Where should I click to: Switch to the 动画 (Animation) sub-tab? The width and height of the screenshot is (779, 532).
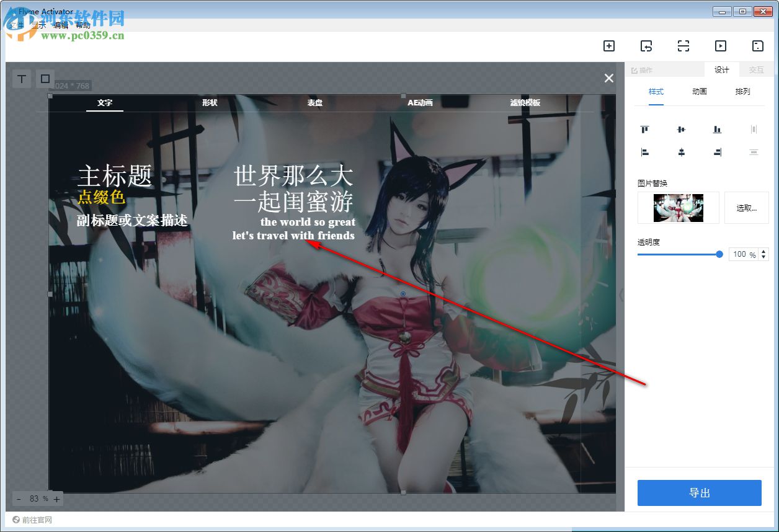tap(698, 91)
